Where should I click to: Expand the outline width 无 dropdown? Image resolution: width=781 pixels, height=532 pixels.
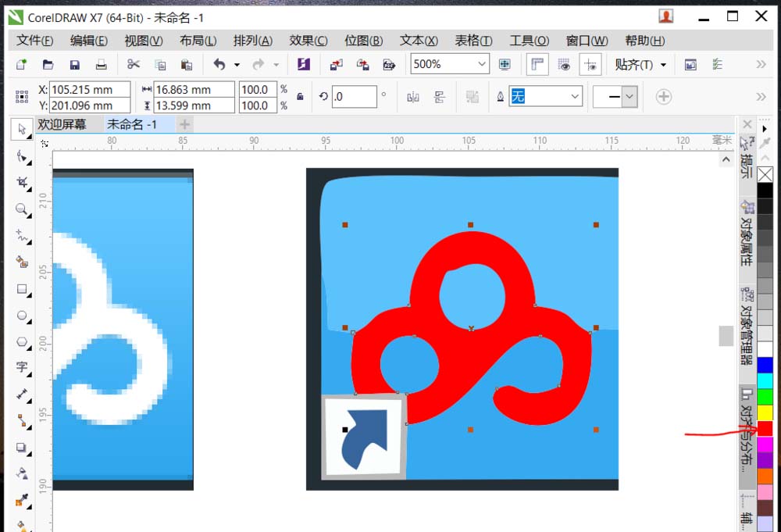click(575, 97)
